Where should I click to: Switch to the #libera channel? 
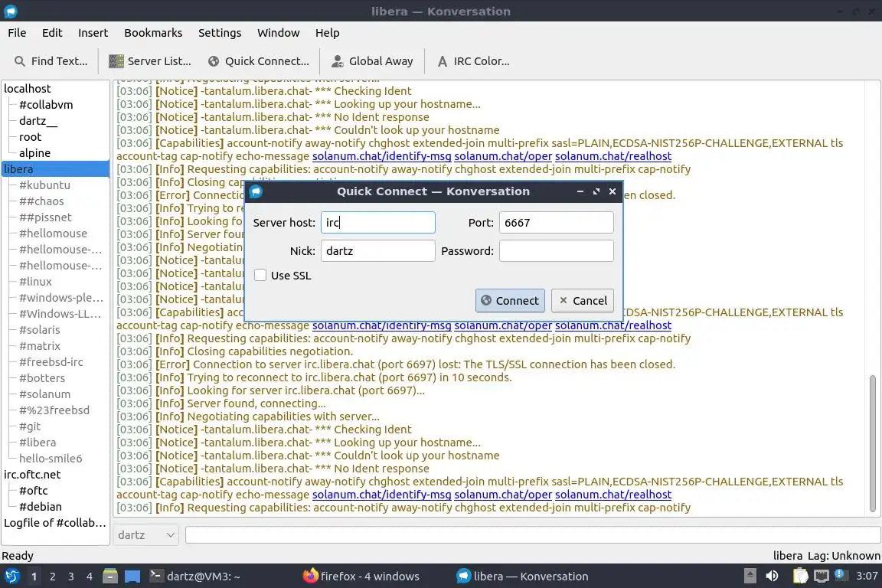click(38, 443)
